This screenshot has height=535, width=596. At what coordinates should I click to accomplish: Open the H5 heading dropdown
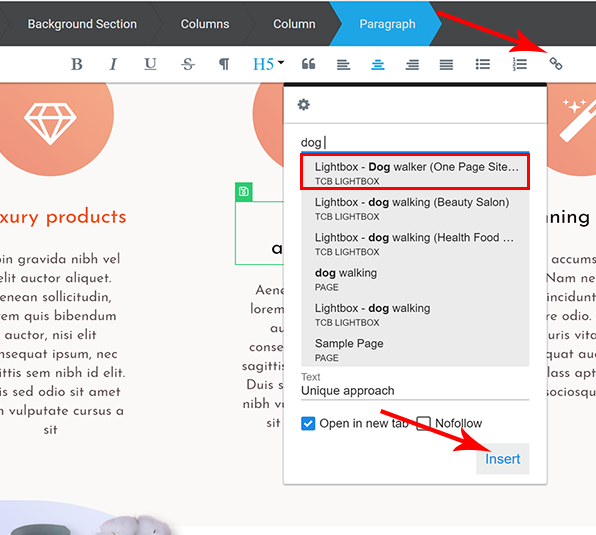[268, 64]
